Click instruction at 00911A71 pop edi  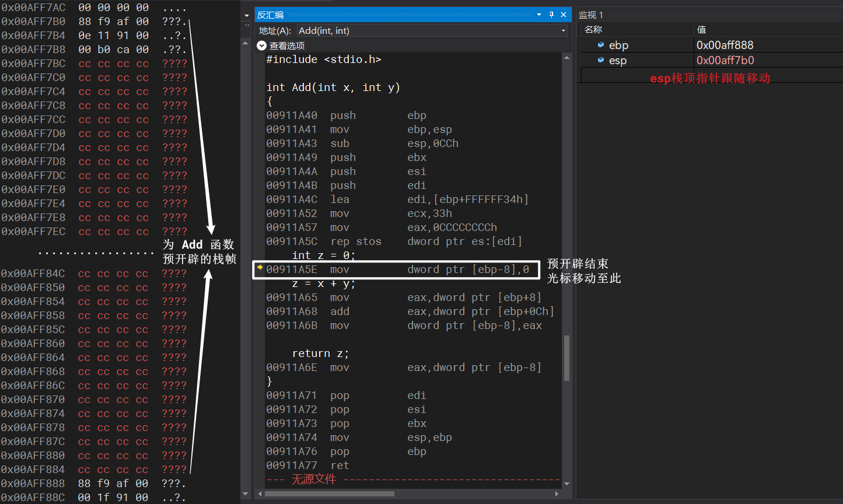346,395
